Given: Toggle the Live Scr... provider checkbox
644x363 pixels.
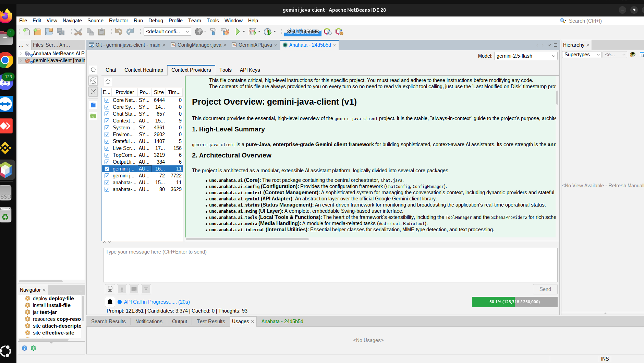Looking at the screenshot, I should tap(107, 148).
